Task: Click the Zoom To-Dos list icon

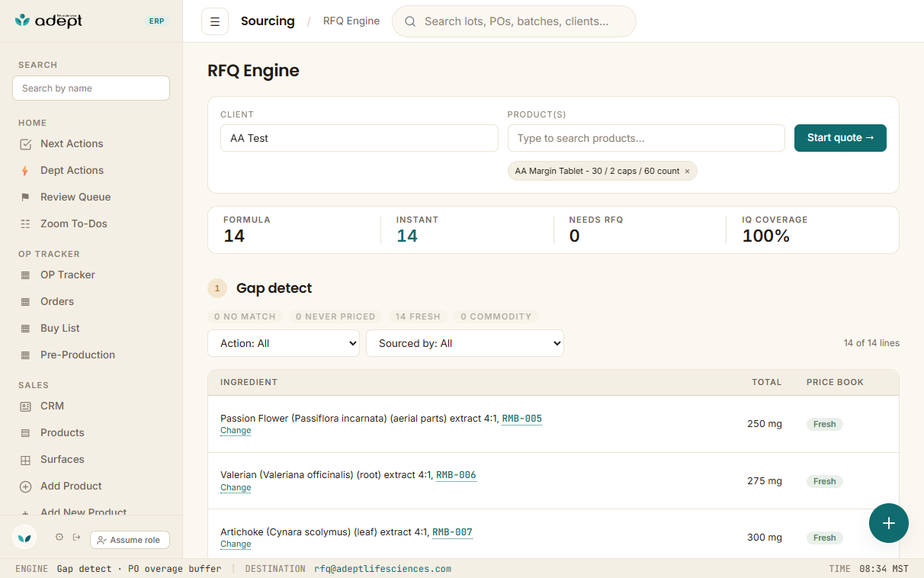Action: point(26,224)
